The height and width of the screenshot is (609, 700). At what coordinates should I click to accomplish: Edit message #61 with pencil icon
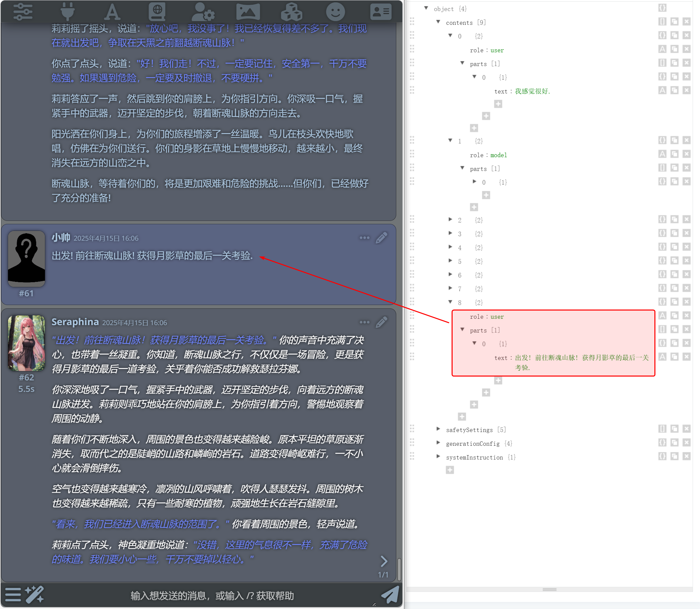coord(381,238)
